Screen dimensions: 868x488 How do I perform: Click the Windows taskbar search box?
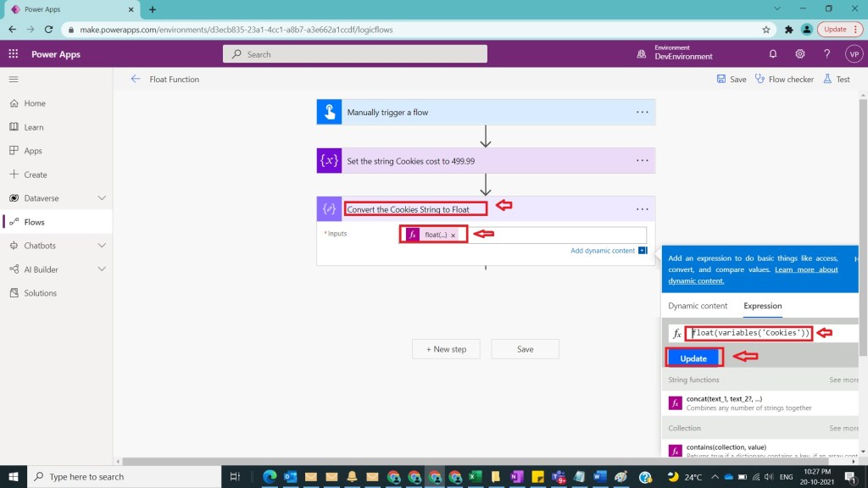click(x=127, y=477)
